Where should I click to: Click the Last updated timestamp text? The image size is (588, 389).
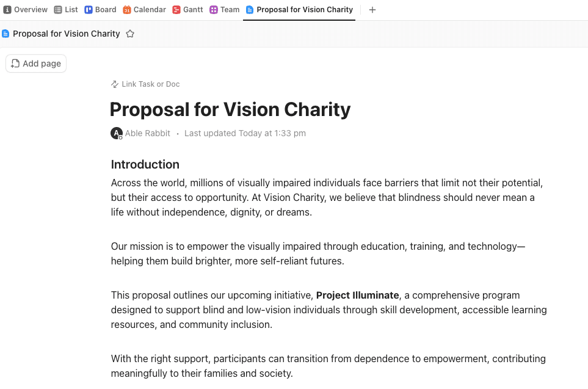point(245,133)
